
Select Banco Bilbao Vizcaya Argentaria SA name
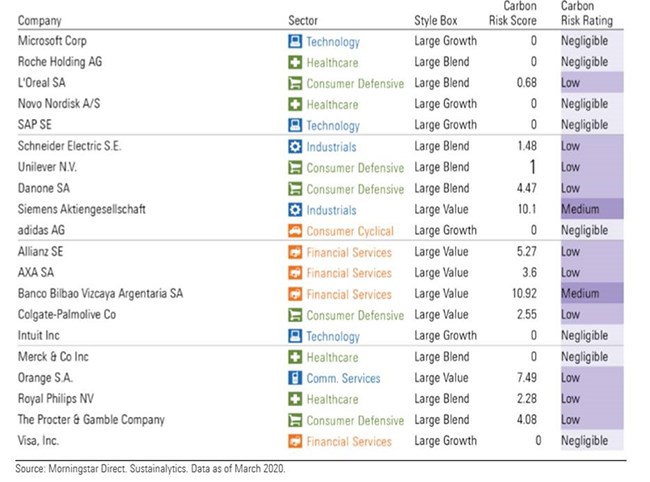pyautogui.click(x=101, y=294)
